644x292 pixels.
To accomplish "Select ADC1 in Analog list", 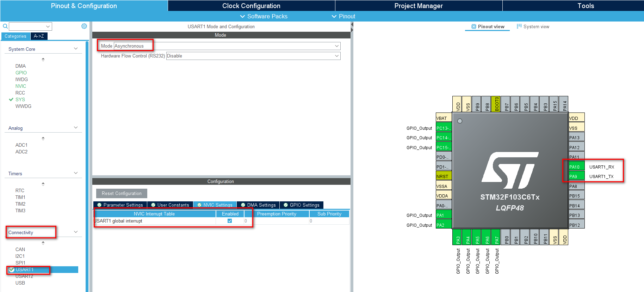I will pos(21,145).
